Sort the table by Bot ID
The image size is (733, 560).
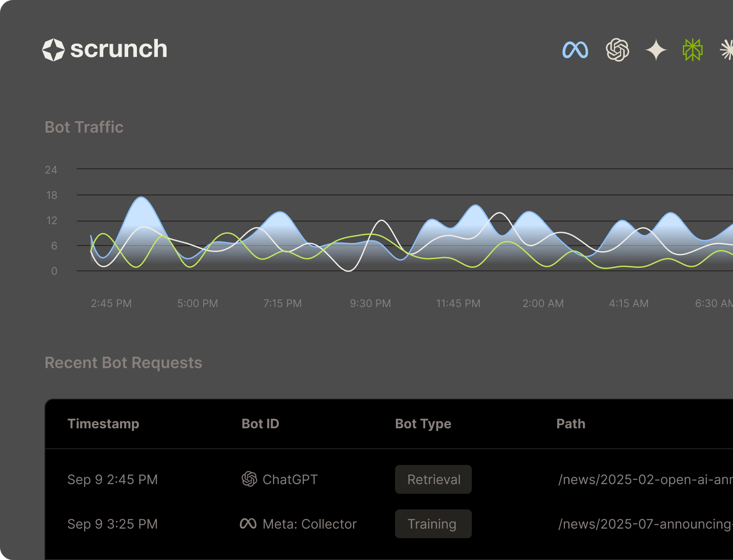coord(260,423)
